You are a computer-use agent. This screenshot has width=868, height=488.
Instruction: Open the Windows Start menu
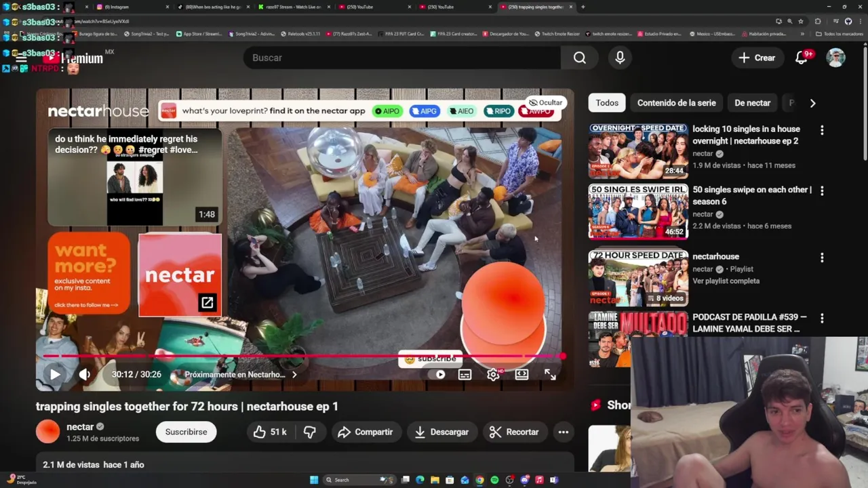point(314,480)
